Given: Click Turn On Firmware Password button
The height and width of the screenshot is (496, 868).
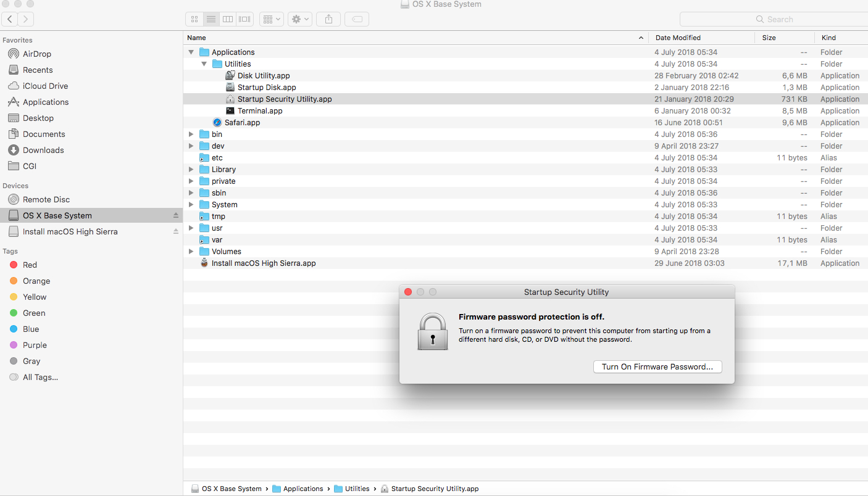Looking at the screenshot, I should (657, 366).
